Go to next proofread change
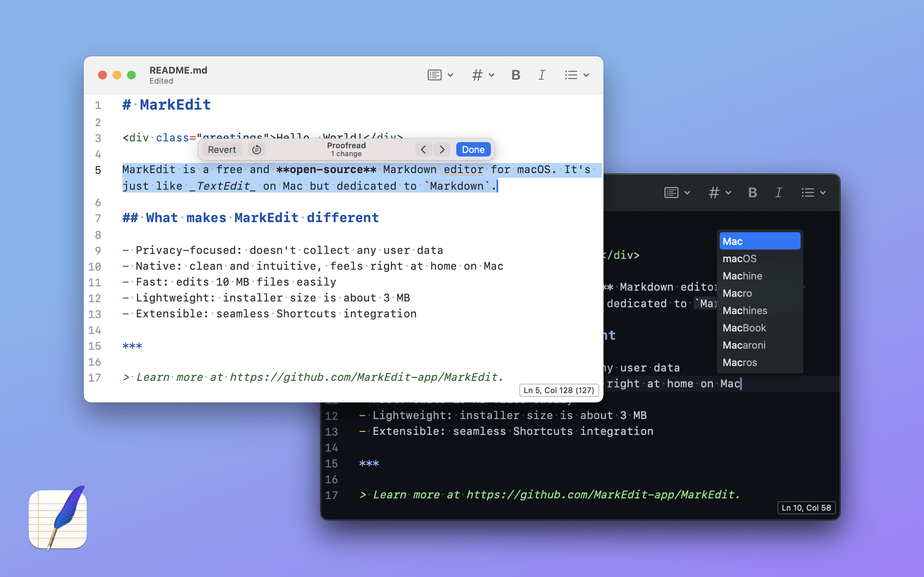 pos(442,150)
